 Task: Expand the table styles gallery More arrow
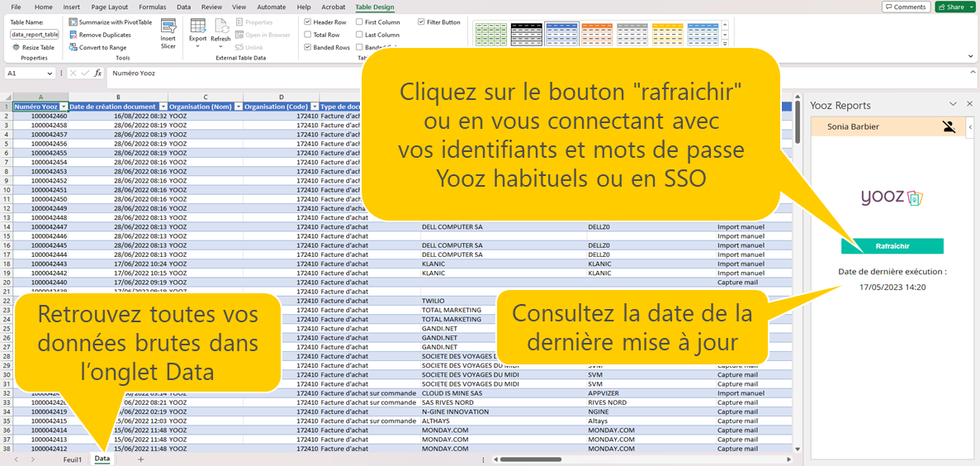click(725, 44)
